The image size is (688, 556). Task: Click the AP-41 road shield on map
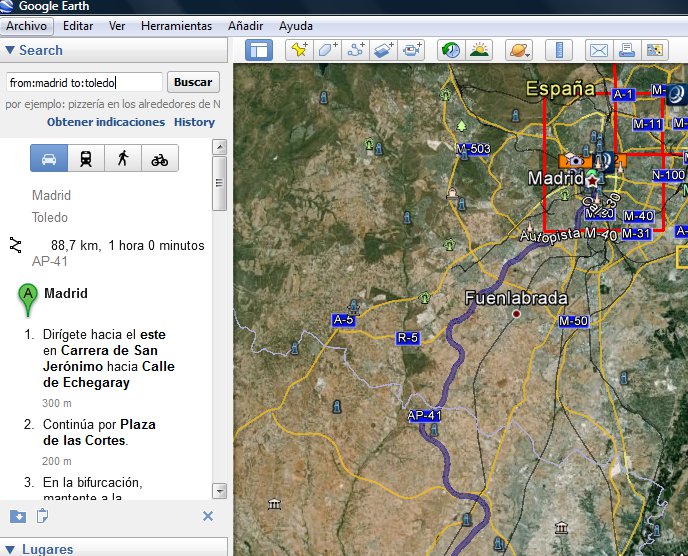(424, 415)
